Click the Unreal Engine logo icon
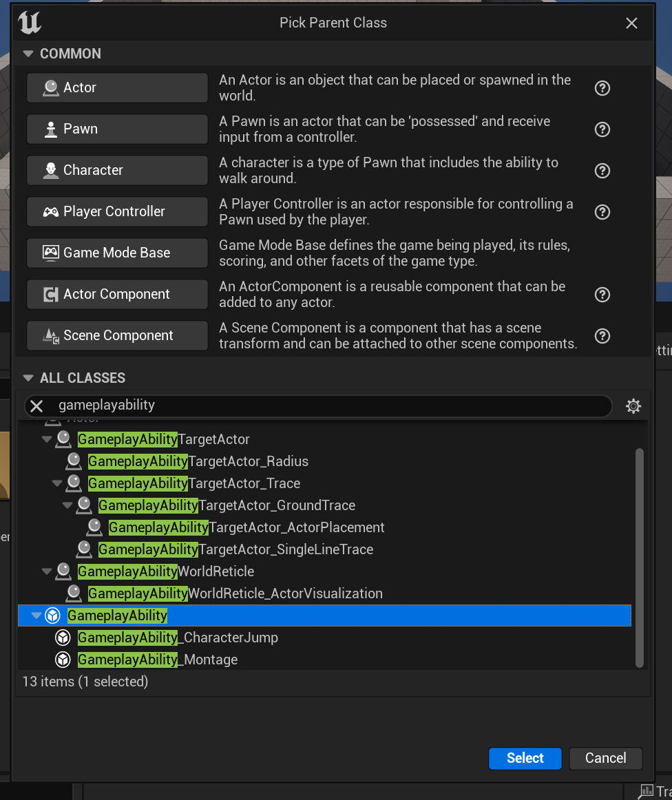 [30, 23]
